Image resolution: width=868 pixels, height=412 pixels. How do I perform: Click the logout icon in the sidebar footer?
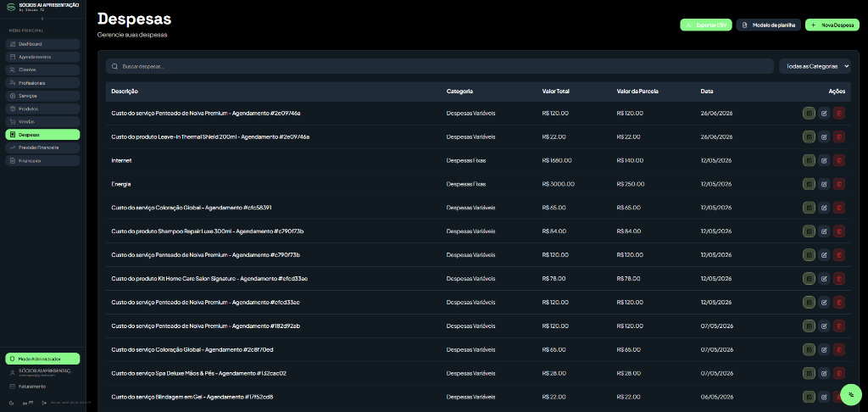coord(44,403)
